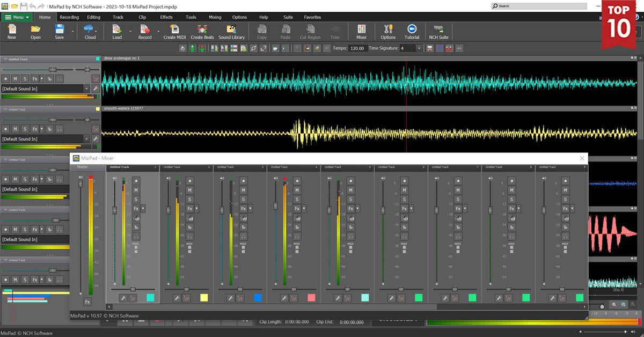This screenshot has height=337, width=644.
Task: Click the Save button in the toolbar
Action: click(x=59, y=32)
